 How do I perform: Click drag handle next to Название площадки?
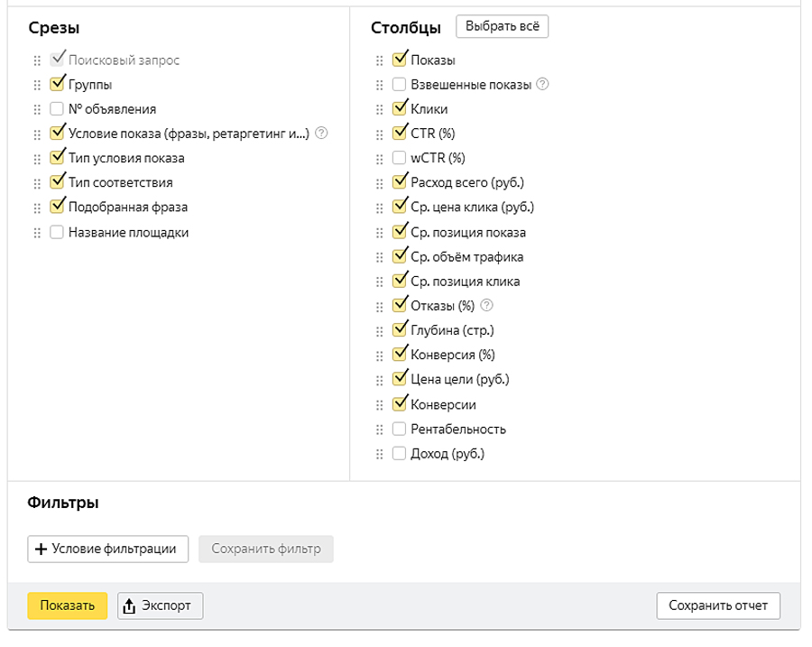click(37, 232)
